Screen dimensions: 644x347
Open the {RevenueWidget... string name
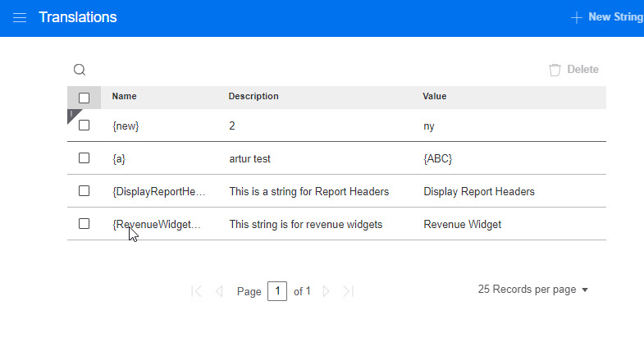pos(157,225)
